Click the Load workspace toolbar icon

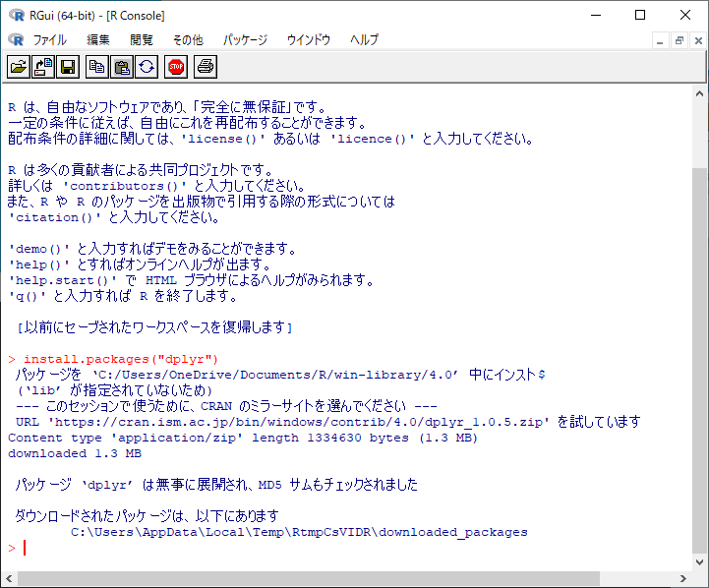point(43,67)
